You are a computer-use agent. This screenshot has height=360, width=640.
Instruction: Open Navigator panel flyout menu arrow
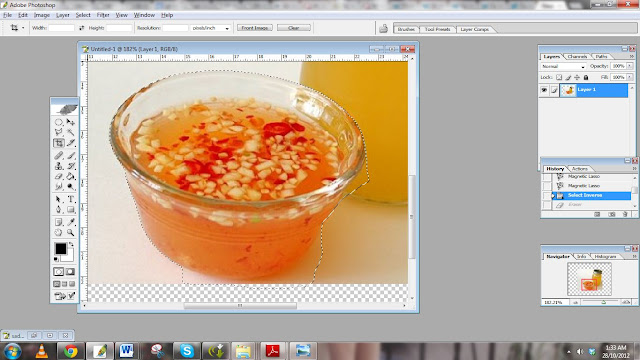tap(634, 256)
